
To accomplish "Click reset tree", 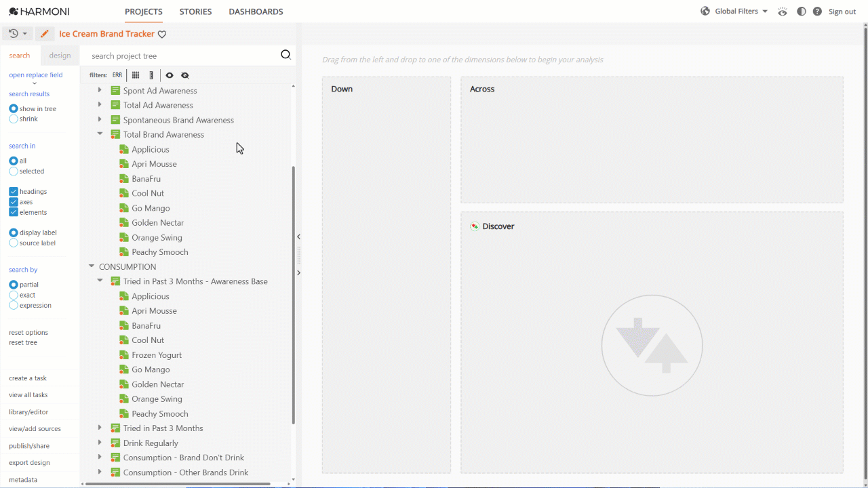I will 23,342.
